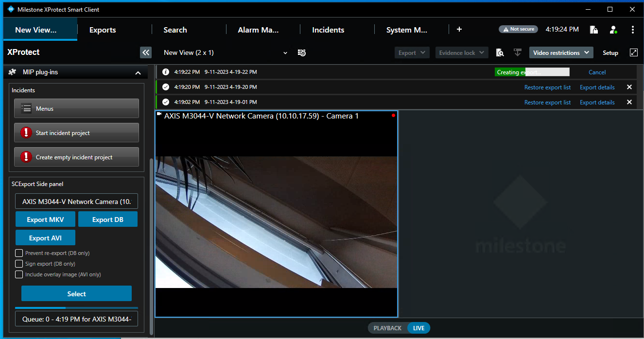This screenshot has width=644, height=339.
Task: Click the search recordings icon in toolbar
Action: coord(500,52)
